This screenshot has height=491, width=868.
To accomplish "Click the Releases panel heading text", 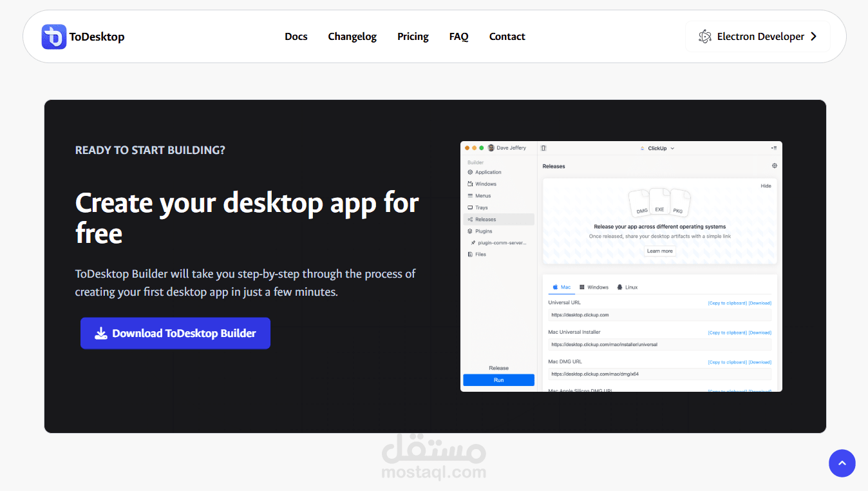I will (x=554, y=166).
